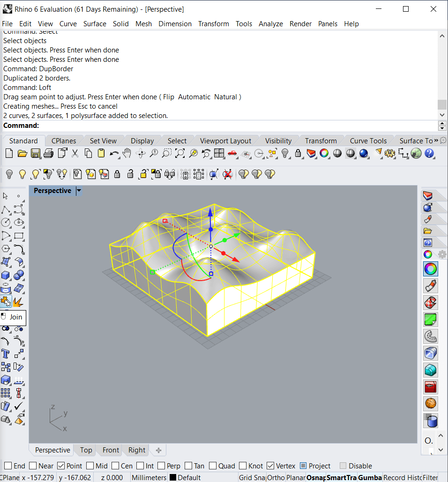Select the Box solid tool

click(6, 275)
